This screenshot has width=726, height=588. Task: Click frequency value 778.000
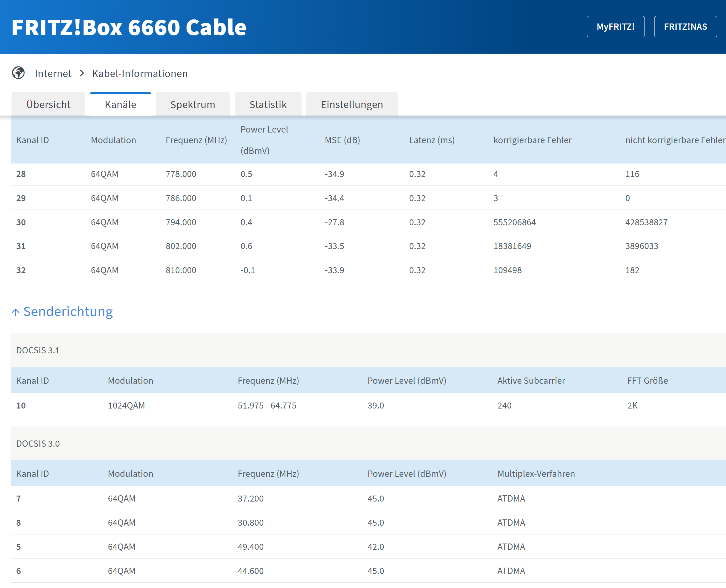click(x=181, y=174)
